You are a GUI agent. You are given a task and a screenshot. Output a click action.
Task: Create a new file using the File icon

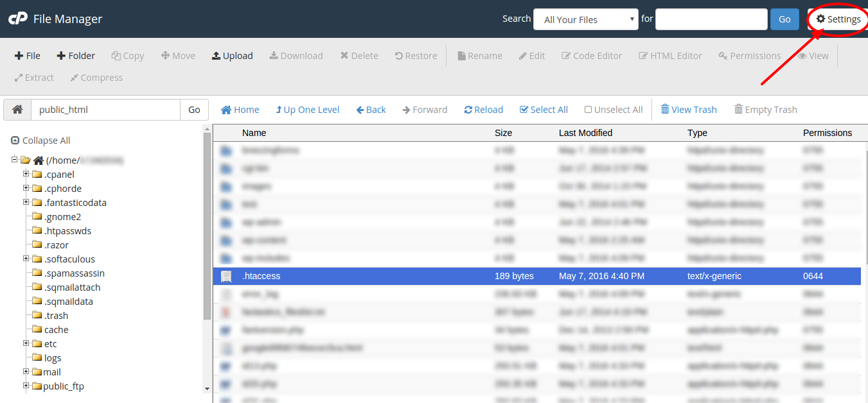click(27, 56)
